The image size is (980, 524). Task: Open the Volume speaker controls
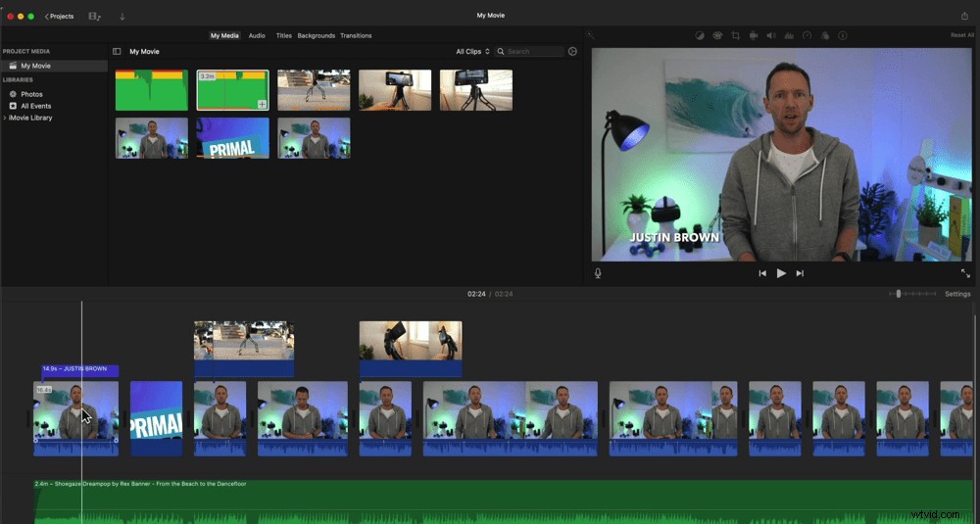click(x=771, y=35)
